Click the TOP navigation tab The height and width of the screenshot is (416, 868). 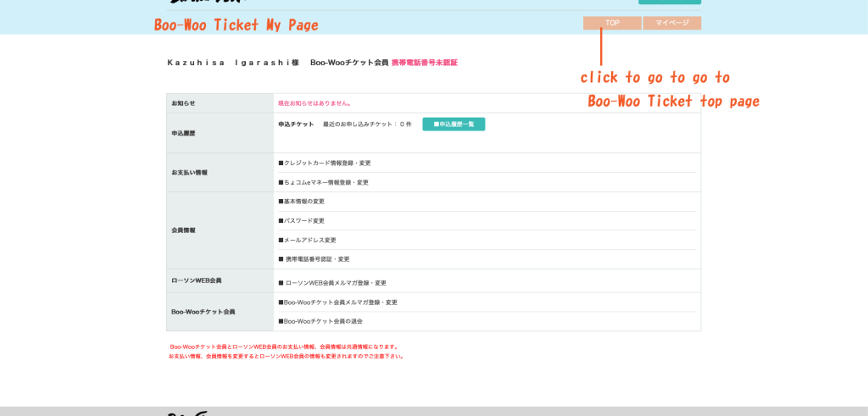click(612, 23)
